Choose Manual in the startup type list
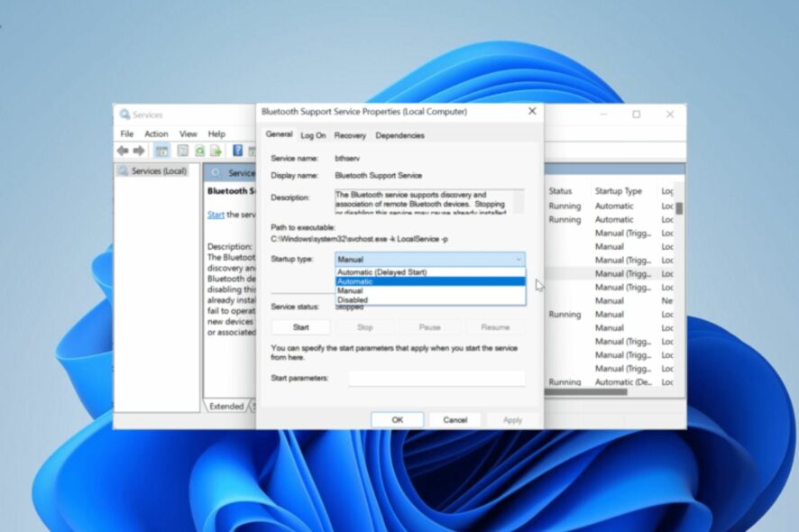 tap(430, 290)
